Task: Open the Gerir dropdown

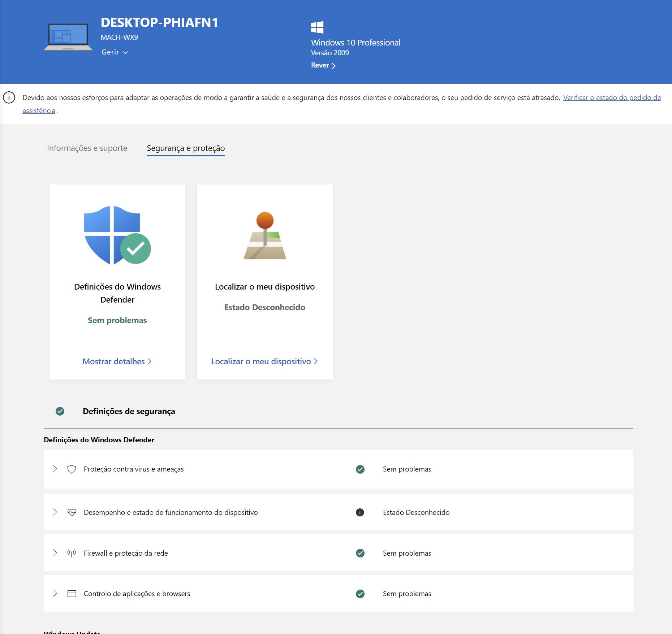Action: pos(115,52)
